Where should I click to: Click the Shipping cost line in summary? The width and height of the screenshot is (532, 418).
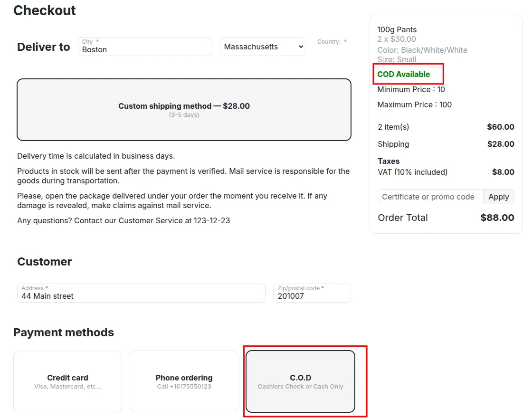(393, 144)
